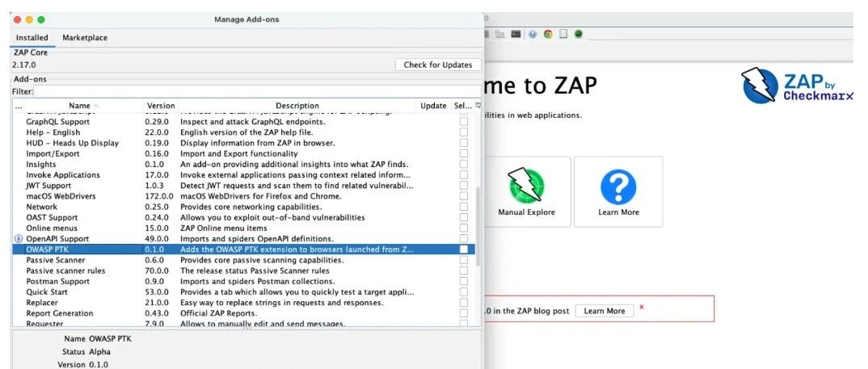The image size is (868, 369).
Task: Click the blue help icon in ZAP toolbar
Action: coord(533,34)
